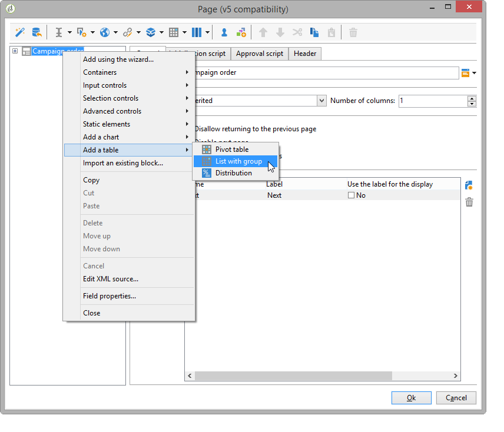Click the database icon in the toolbar
Viewport: 504px width, 432px height.
[x=37, y=32]
